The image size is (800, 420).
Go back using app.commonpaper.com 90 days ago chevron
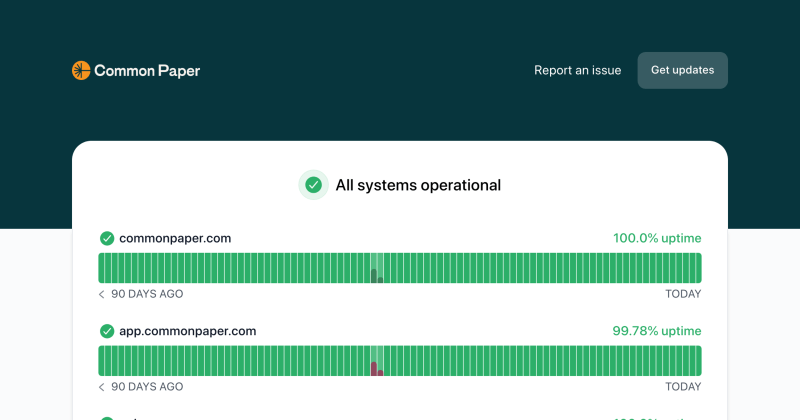102,387
